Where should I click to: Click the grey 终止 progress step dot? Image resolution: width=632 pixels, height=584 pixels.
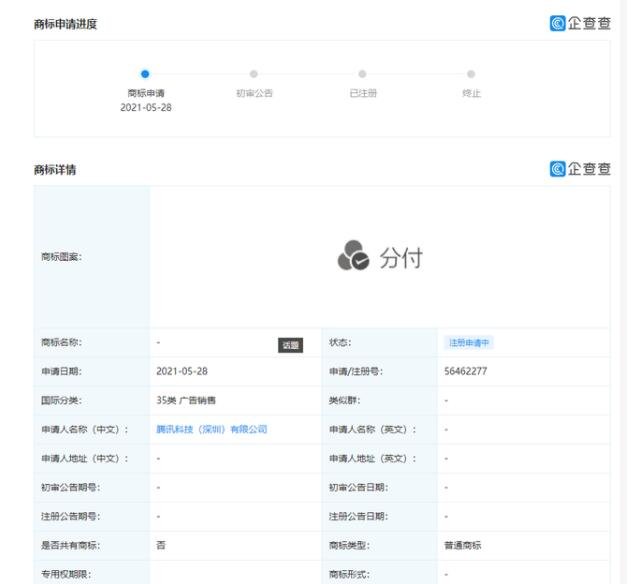(471, 74)
